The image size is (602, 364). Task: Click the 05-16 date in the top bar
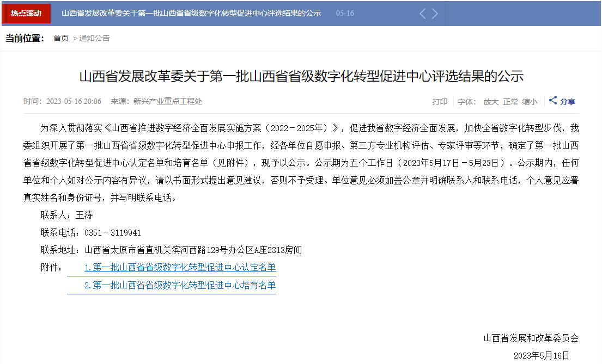click(x=345, y=13)
